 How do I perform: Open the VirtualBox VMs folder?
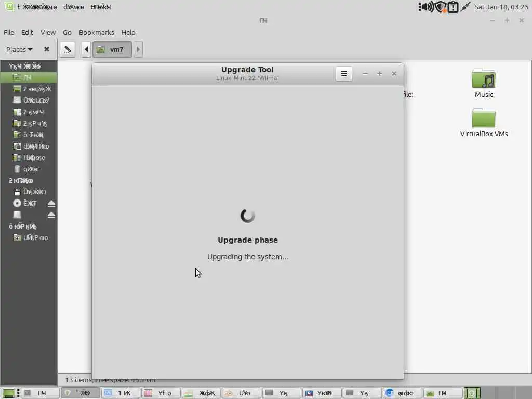[484, 123]
